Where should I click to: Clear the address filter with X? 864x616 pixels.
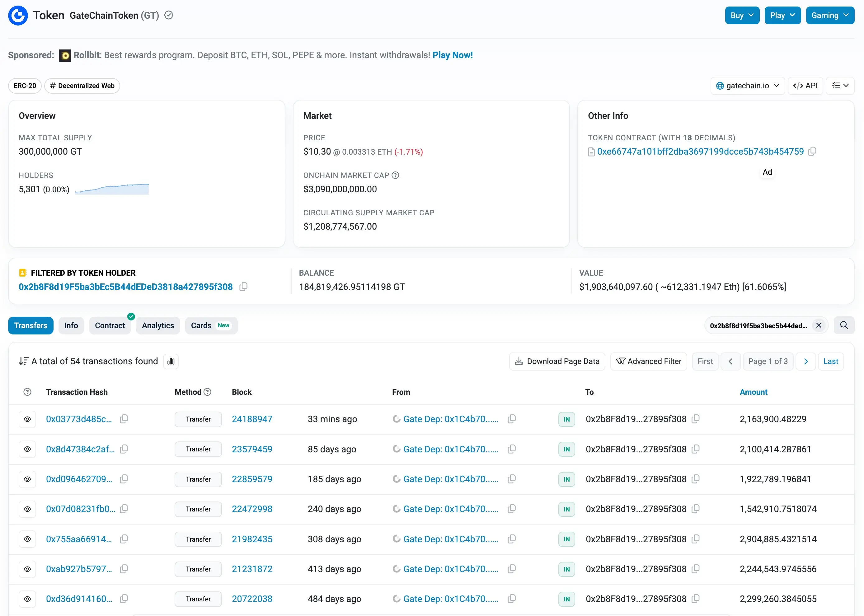tap(819, 325)
